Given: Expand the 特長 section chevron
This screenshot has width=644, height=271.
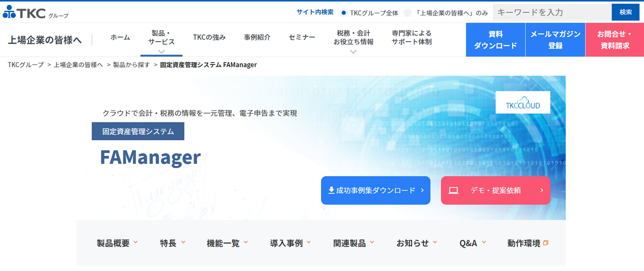Looking at the screenshot, I should pos(183,242).
